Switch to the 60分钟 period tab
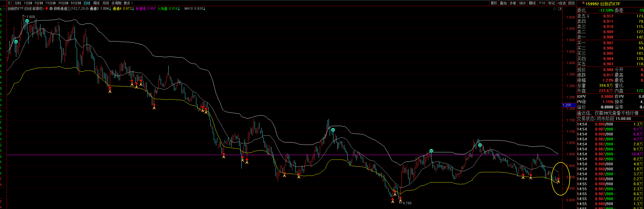Viewport: 644px width, 209px height. 76,3
